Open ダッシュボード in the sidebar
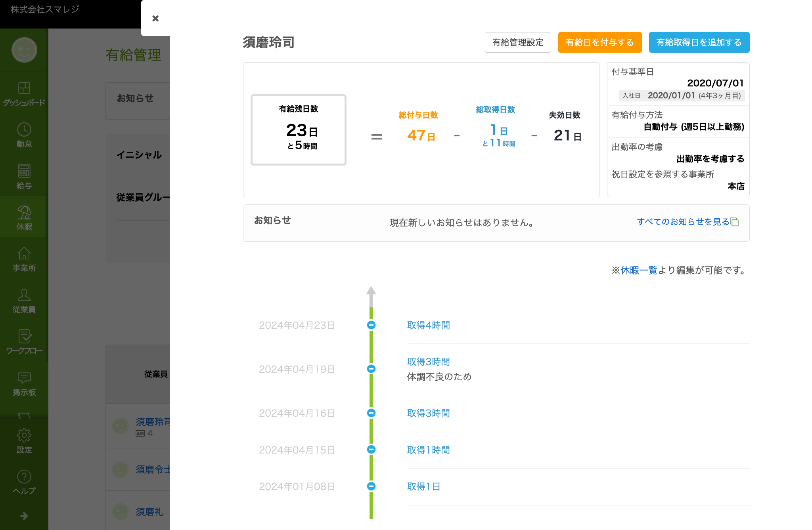This screenshot has height=530, width=812. pyautogui.click(x=24, y=94)
